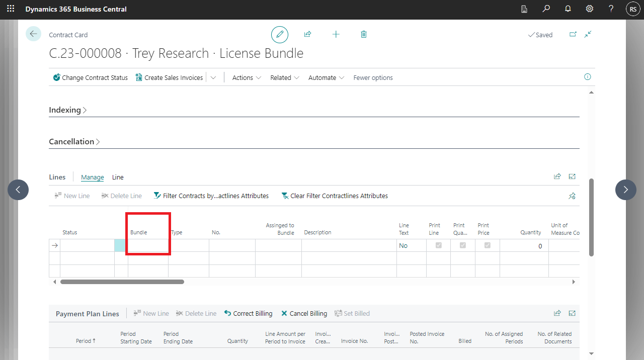Click the plus icon to create new
The image size is (644, 360).
click(x=336, y=34)
